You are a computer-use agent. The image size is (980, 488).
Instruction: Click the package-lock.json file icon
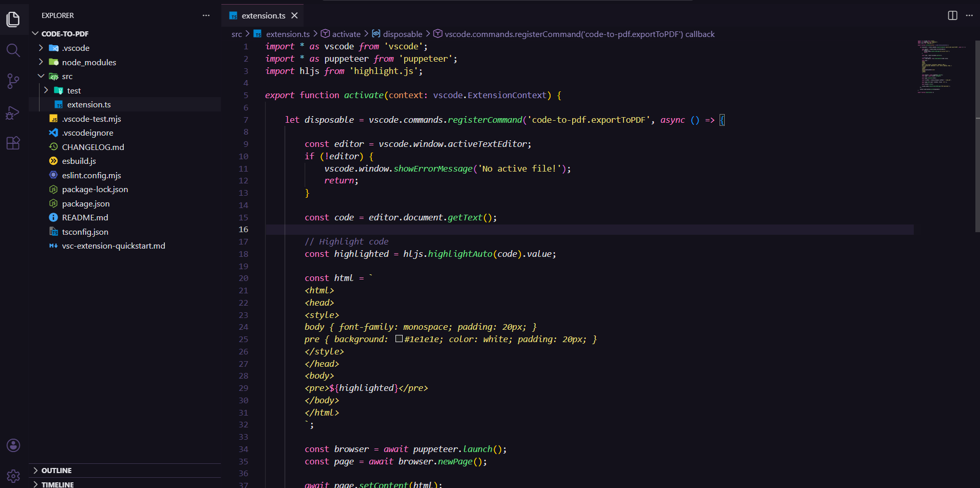pos(53,189)
